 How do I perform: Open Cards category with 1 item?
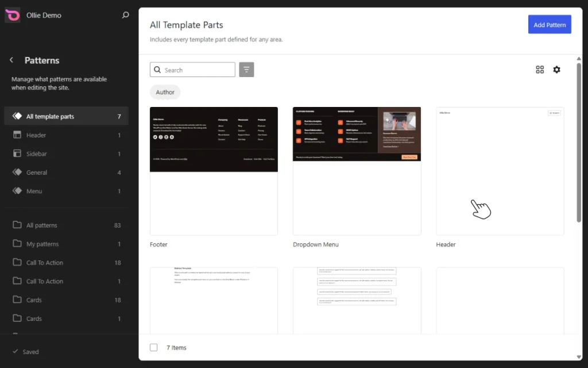66,319
